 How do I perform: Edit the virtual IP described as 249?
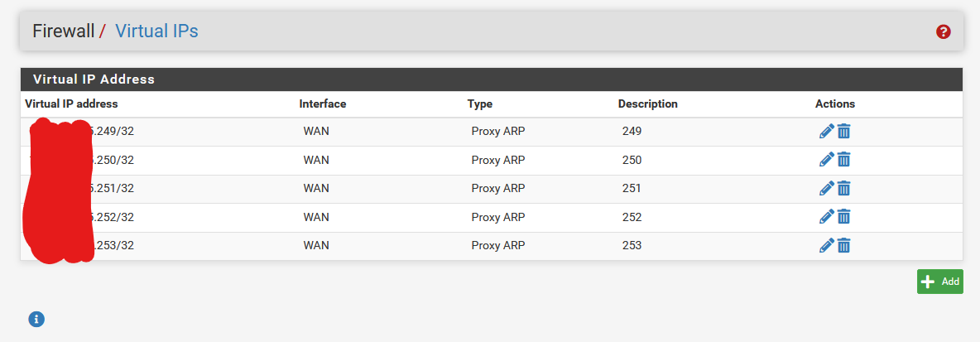[x=826, y=132]
